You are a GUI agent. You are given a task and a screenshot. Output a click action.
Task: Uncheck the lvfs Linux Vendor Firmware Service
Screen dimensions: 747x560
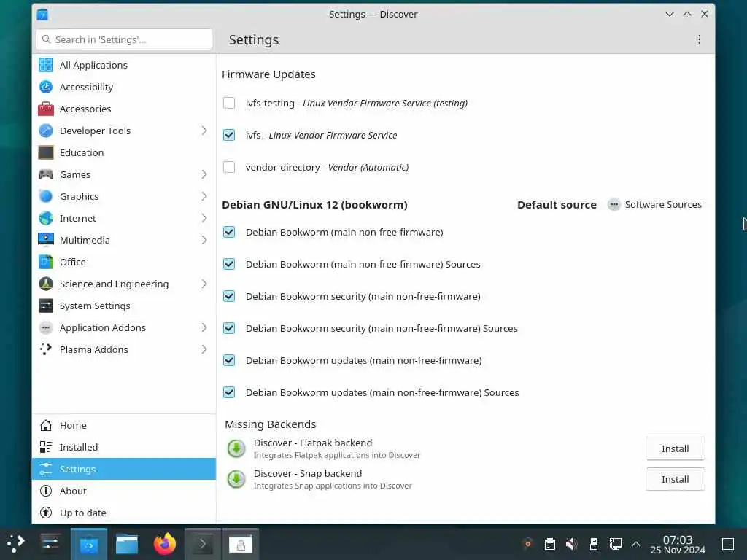click(x=229, y=135)
